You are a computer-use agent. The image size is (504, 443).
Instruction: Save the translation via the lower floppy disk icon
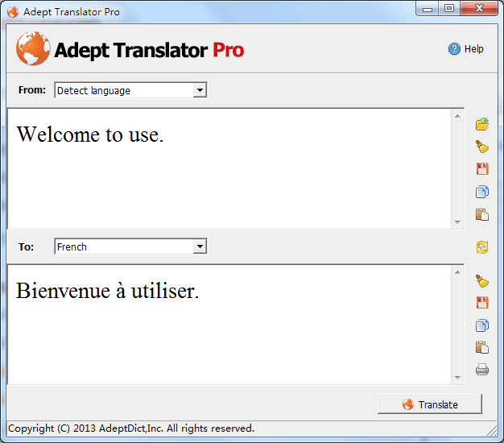tap(482, 303)
